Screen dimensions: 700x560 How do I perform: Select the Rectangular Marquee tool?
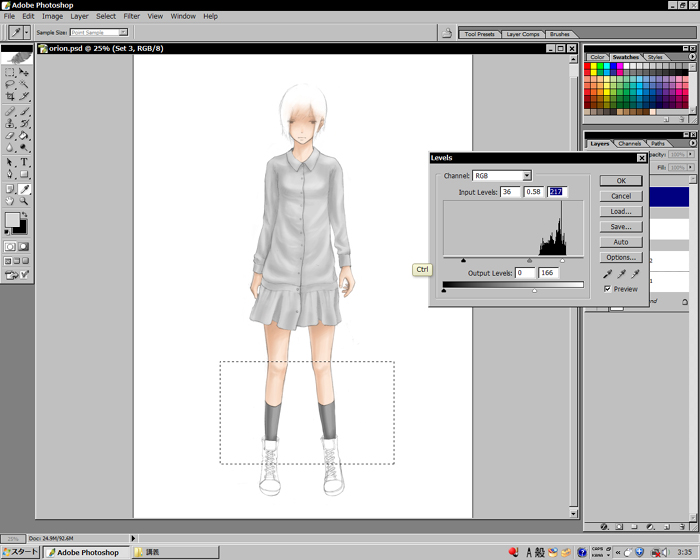[x=11, y=72]
